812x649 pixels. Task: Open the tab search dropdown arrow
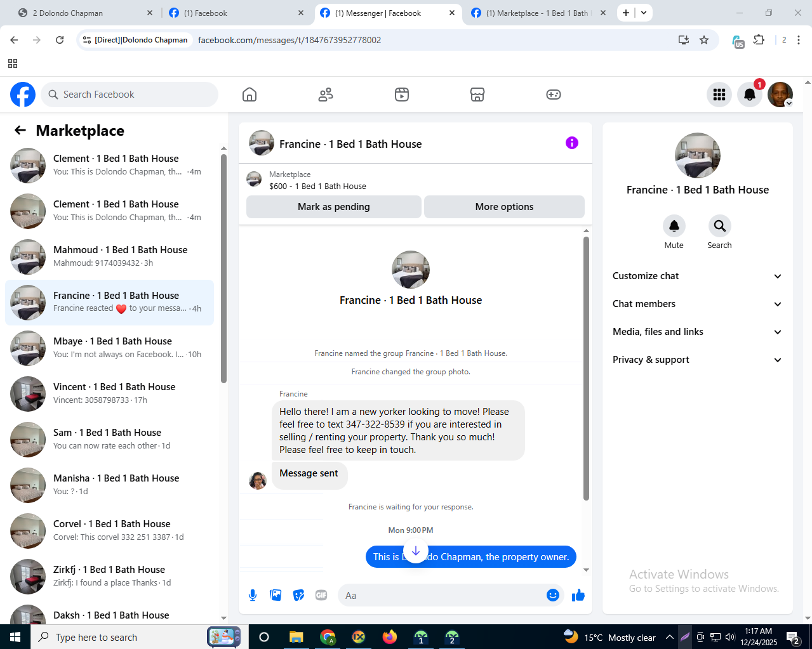pos(644,13)
